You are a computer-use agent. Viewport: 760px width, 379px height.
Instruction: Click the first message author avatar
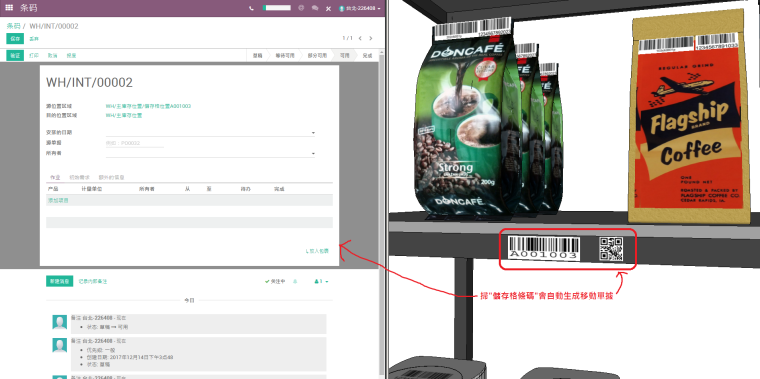(x=60, y=322)
